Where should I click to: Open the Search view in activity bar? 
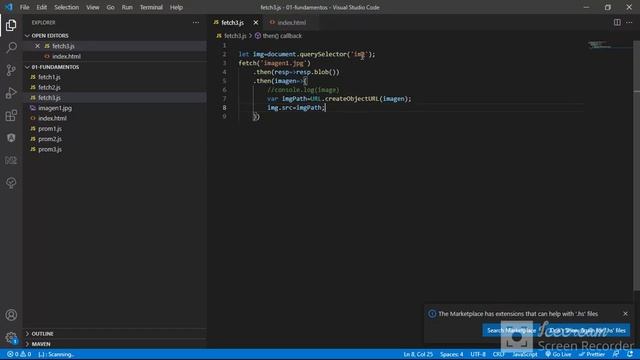pyautogui.click(x=11, y=48)
